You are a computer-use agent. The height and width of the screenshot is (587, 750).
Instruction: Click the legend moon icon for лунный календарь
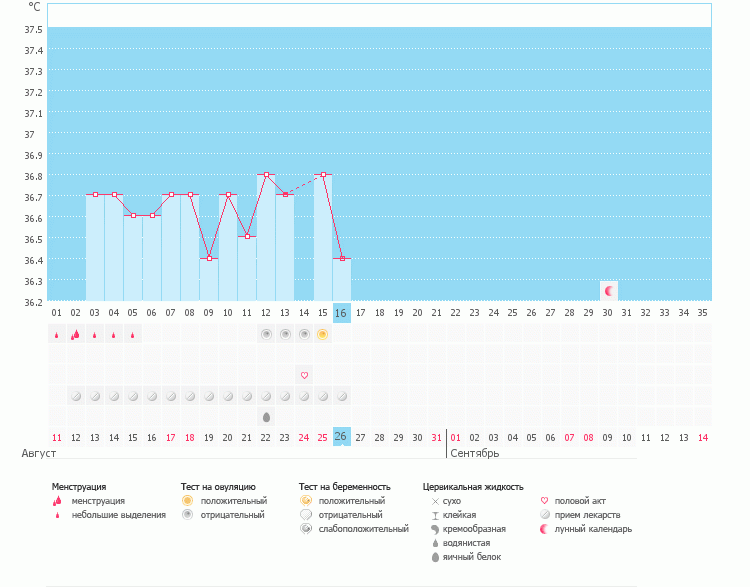544,529
